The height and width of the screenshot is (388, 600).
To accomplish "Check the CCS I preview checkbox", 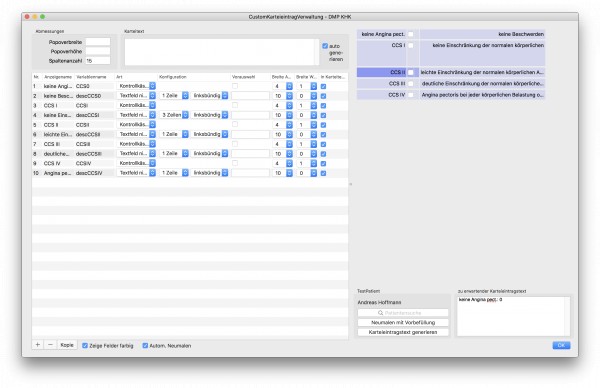I will point(411,45).
